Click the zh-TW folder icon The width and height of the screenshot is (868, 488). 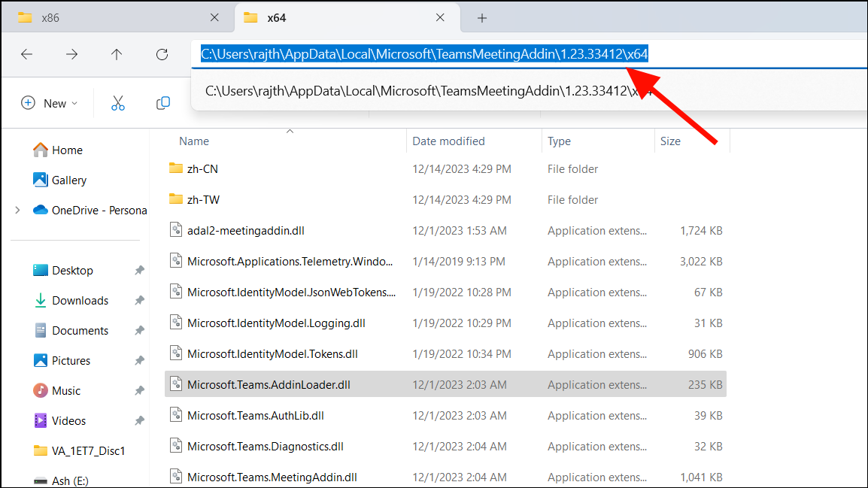[176, 199]
